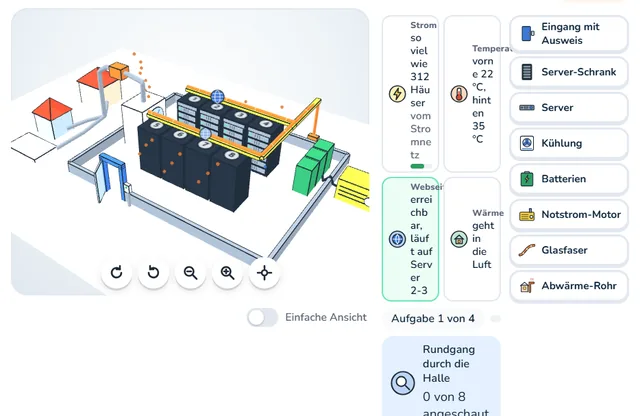Click the yellow generator in the scene
This screenshot has height=416, width=640.
coord(353,189)
